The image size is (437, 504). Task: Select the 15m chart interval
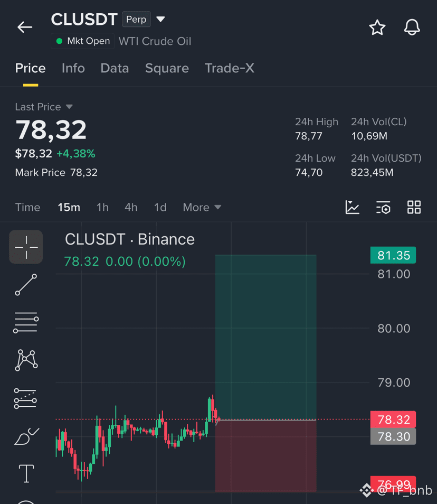pyautogui.click(x=69, y=207)
